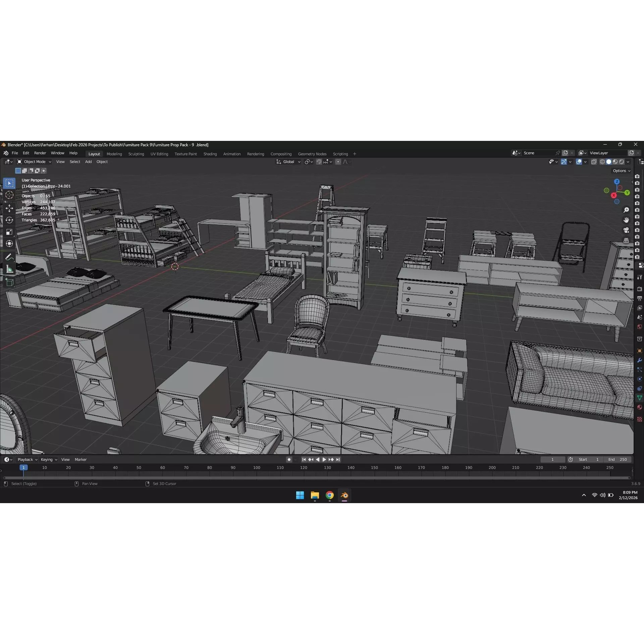Click the End frame field 250
Viewport: 644px width, 644px height.
point(618,460)
